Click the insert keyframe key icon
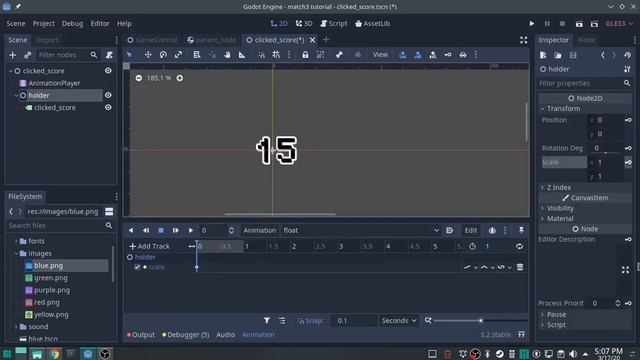Image resolution: width=640 pixels, height=360 pixels. click(x=448, y=55)
